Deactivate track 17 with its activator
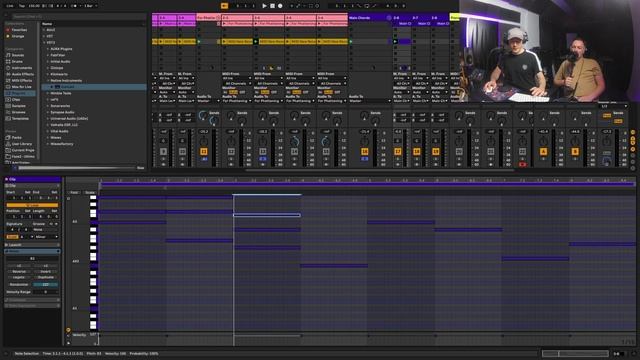This screenshot has width=640, height=360. coord(398,151)
